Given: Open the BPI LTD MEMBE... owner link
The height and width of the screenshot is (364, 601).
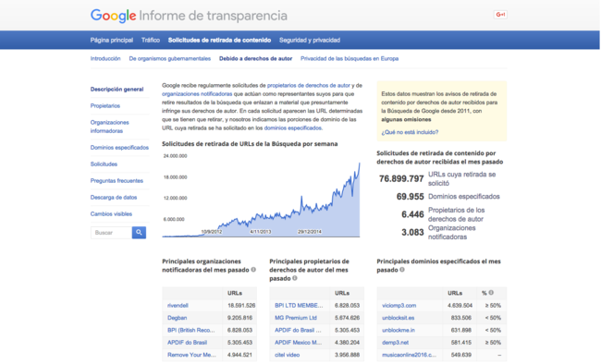Looking at the screenshot, I should [299, 306].
